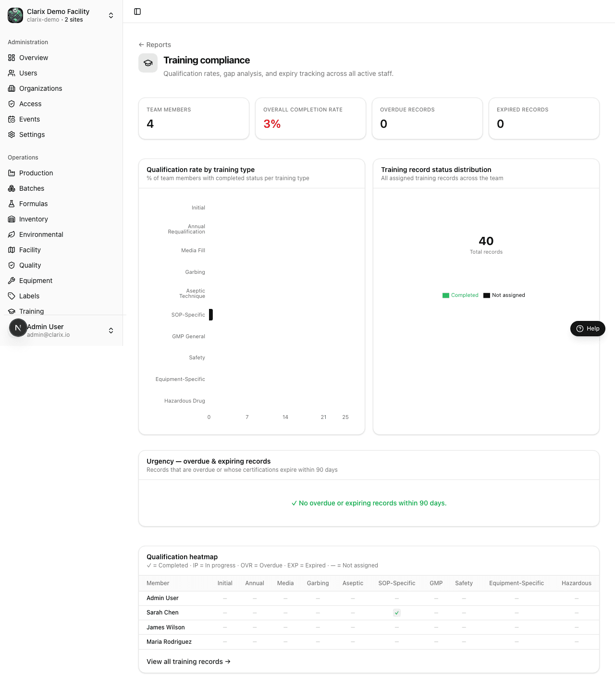Click Sarah Chen's SOP-Specific completed checkmark
The image size is (615, 700).
[397, 613]
